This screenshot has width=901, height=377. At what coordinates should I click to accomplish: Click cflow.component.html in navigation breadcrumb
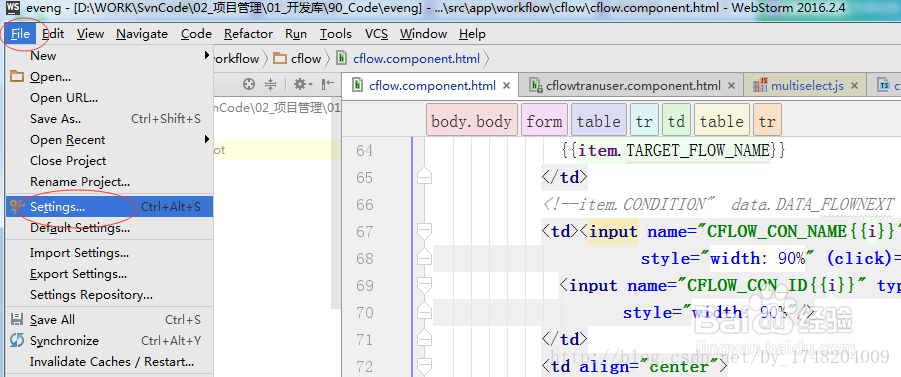pos(409,59)
